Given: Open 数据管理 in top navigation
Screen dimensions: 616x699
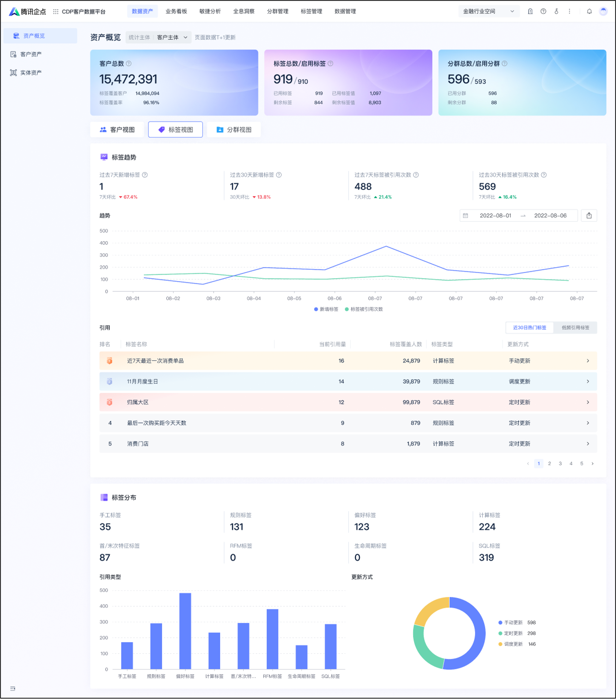Looking at the screenshot, I should 345,11.
